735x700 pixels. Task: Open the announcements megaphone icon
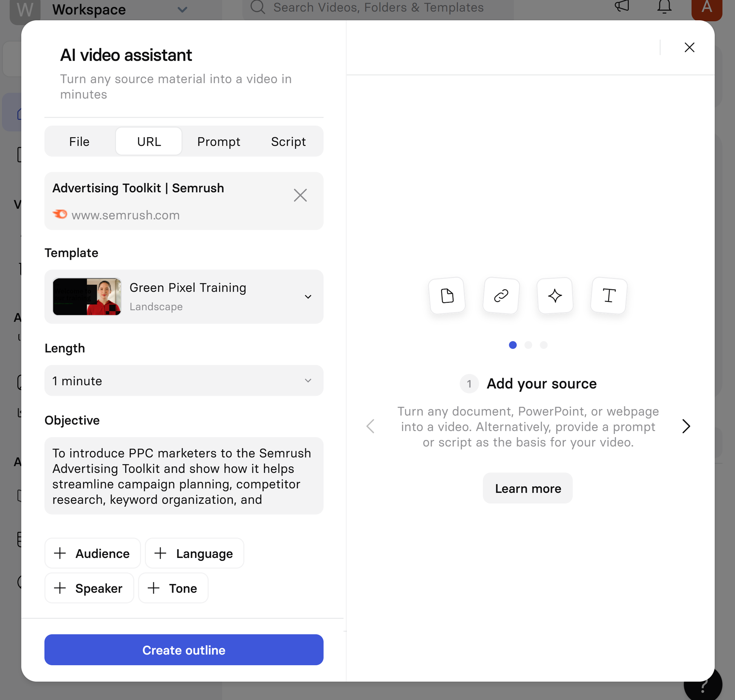click(x=622, y=6)
